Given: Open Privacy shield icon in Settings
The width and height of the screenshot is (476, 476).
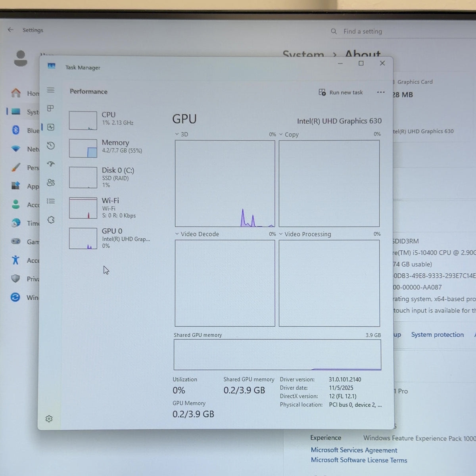Looking at the screenshot, I should [15, 279].
